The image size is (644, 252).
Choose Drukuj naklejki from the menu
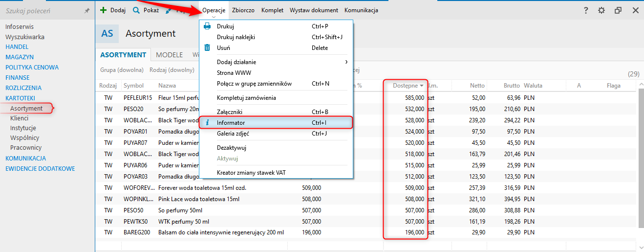click(276, 37)
